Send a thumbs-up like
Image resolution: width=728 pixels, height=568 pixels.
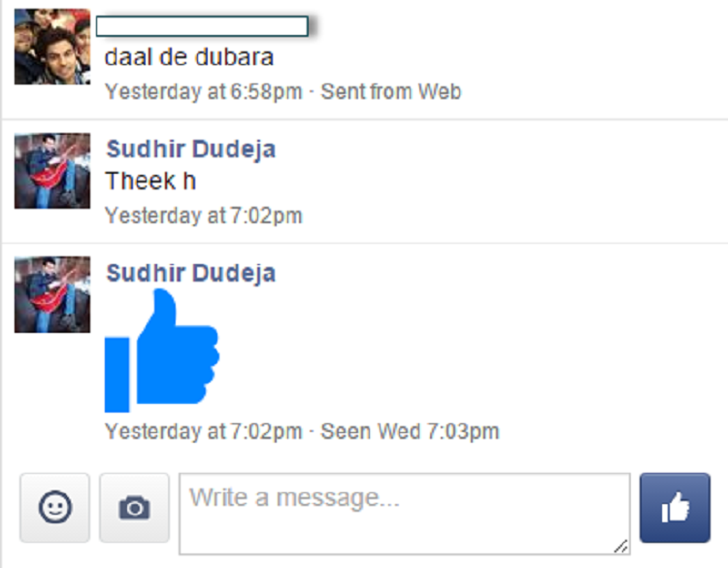tap(675, 507)
